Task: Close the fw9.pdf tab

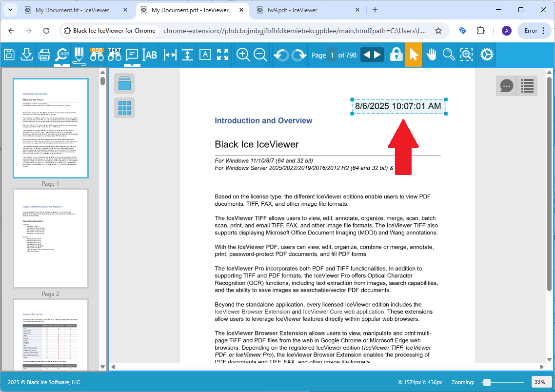Action: 357,10
